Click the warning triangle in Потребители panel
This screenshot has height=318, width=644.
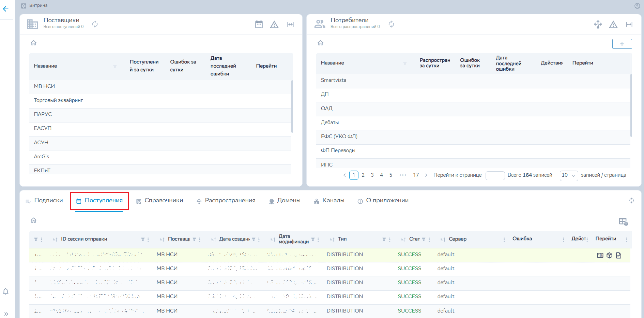click(x=613, y=25)
